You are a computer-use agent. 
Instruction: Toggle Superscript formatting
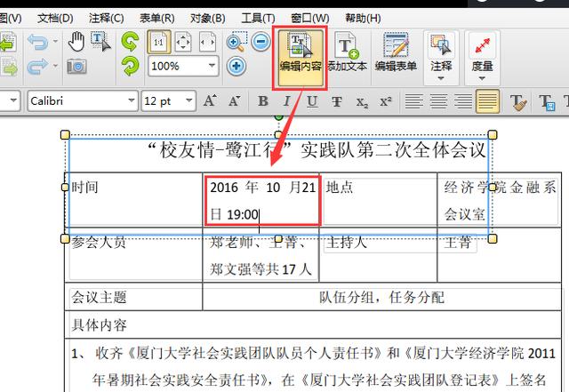click(386, 101)
